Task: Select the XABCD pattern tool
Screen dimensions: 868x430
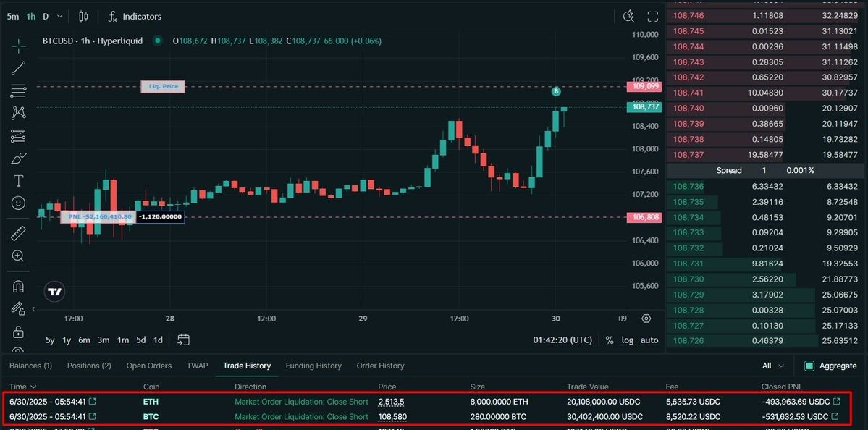Action: tap(18, 114)
